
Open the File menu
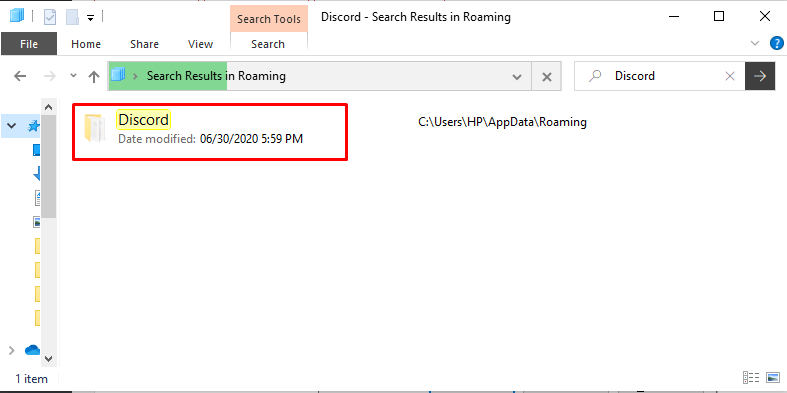29,44
